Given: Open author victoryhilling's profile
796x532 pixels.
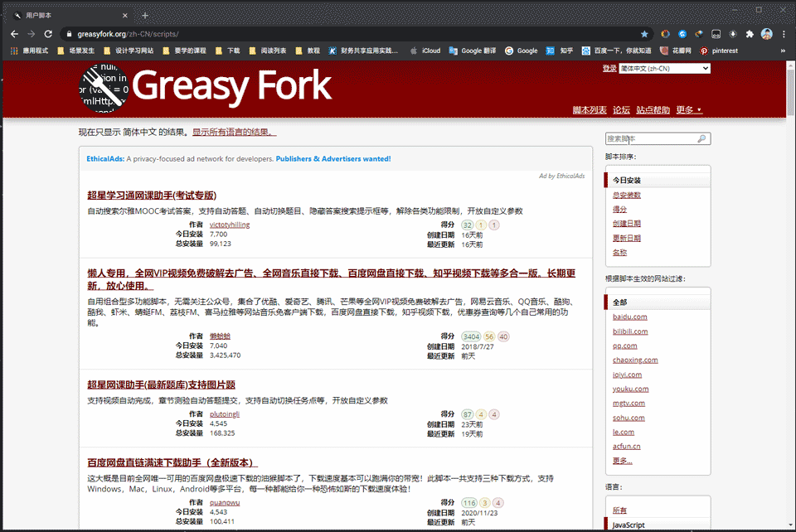Looking at the screenshot, I should pos(230,225).
